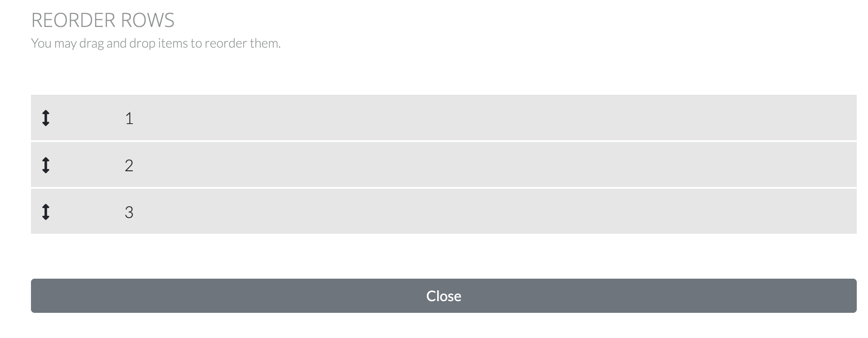This screenshot has width=868, height=338.
Task: Click the blank space above the Close button
Action: click(x=443, y=256)
